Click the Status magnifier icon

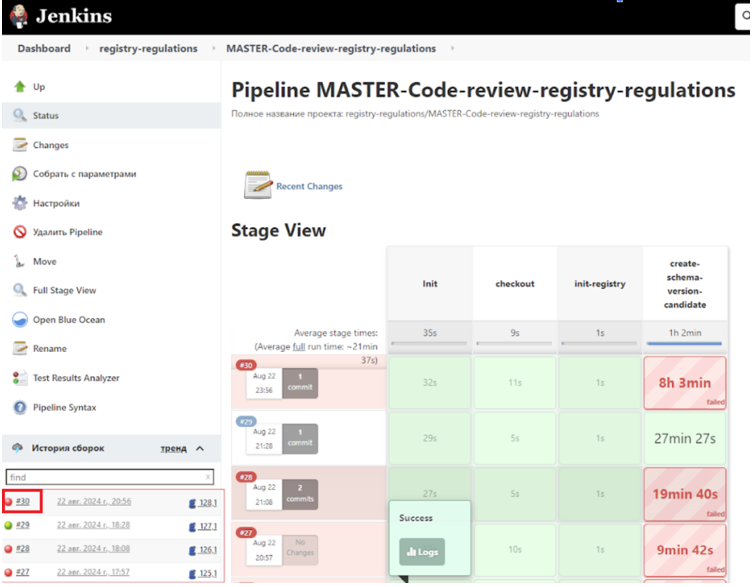(20, 115)
